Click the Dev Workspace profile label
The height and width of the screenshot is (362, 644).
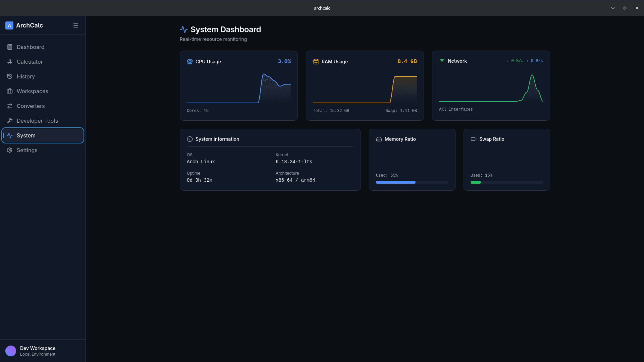point(38,348)
